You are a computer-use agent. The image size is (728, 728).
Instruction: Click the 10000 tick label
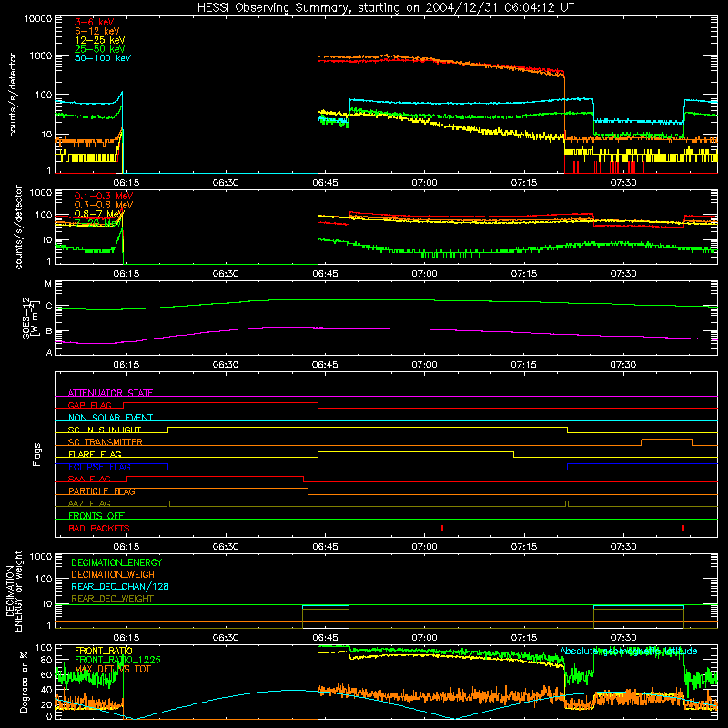click(38, 19)
